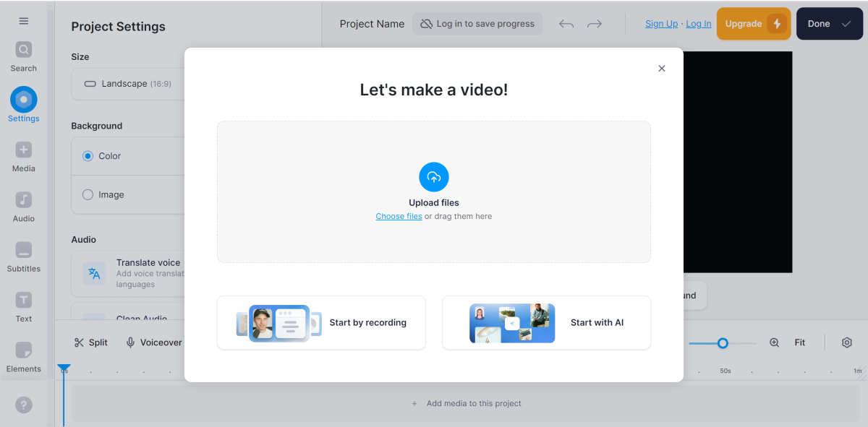Click the Log In link
The width and height of the screenshot is (868, 427).
coord(698,24)
